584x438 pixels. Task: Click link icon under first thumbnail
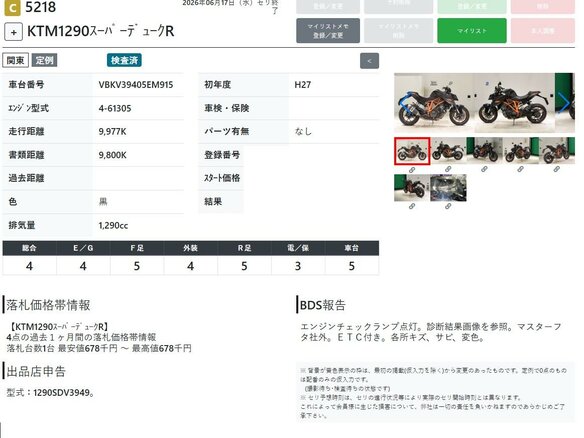coord(412,170)
